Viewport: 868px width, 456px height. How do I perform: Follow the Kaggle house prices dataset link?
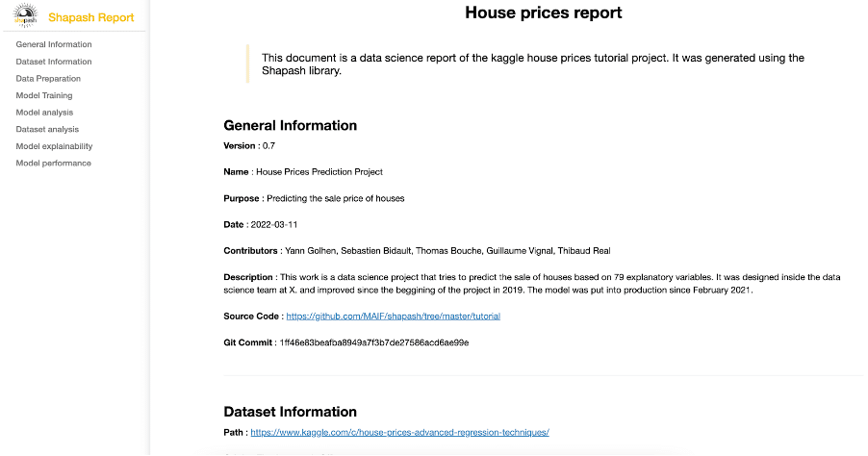click(x=399, y=432)
